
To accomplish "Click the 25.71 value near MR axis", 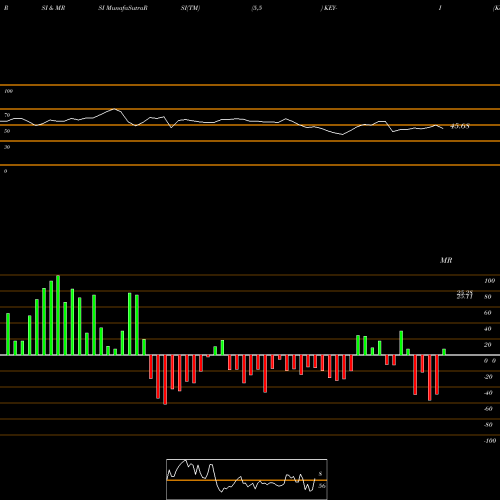I will coord(465,297).
